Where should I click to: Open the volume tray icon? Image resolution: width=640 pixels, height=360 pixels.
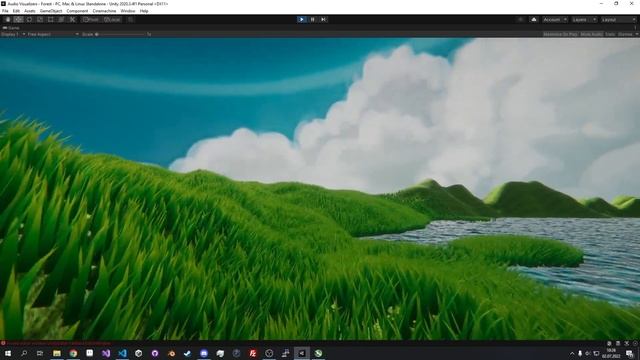(x=588, y=353)
